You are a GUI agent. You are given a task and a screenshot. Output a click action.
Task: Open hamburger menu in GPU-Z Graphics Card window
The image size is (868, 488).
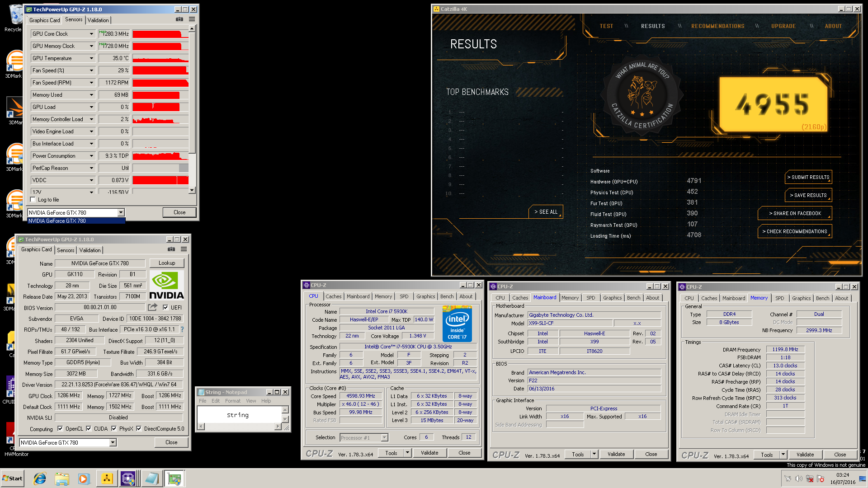(184, 249)
